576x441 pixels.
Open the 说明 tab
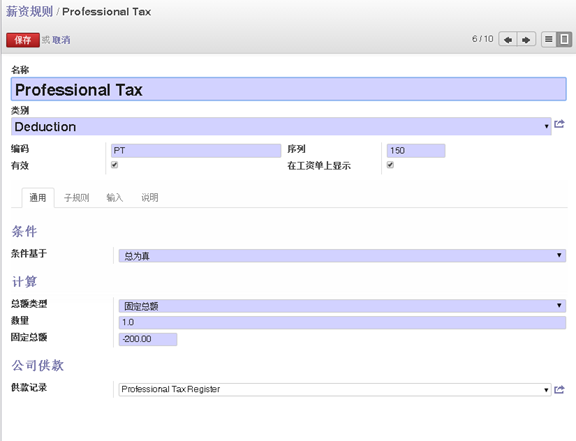coord(150,198)
